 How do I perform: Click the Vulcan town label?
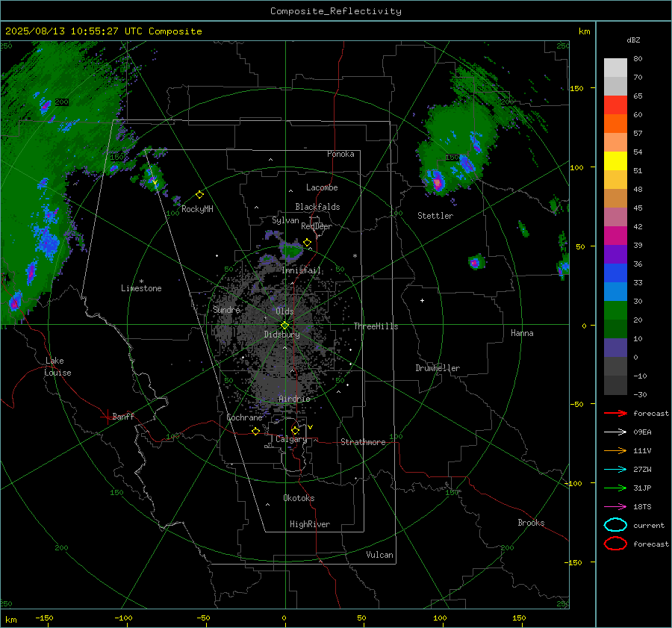click(380, 555)
